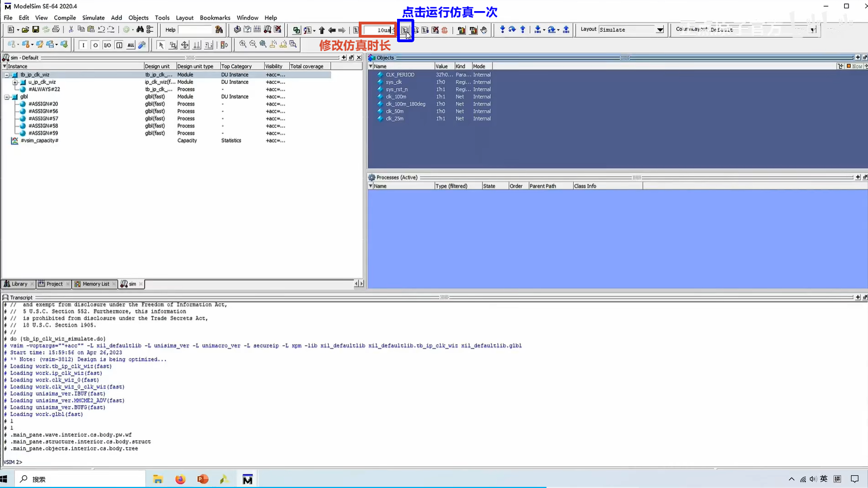The width and height of the screenshot is (868, 488).
Task: Click the Save floppy disk icon
Action: [36, 29]
